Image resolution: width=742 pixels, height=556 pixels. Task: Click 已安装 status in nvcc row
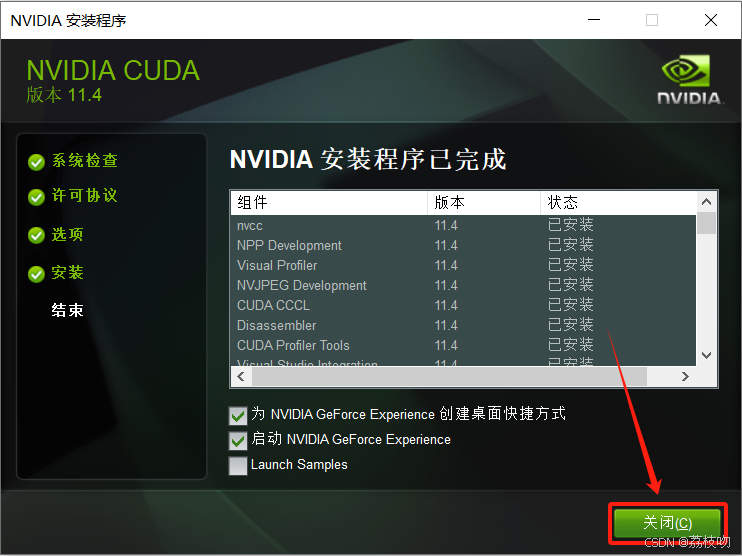click(571, 225)
